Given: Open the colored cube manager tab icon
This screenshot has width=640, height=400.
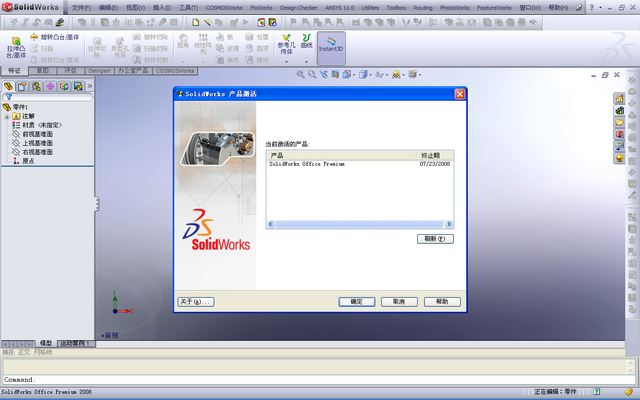Looking at the screenshot, I should (64, 86).
